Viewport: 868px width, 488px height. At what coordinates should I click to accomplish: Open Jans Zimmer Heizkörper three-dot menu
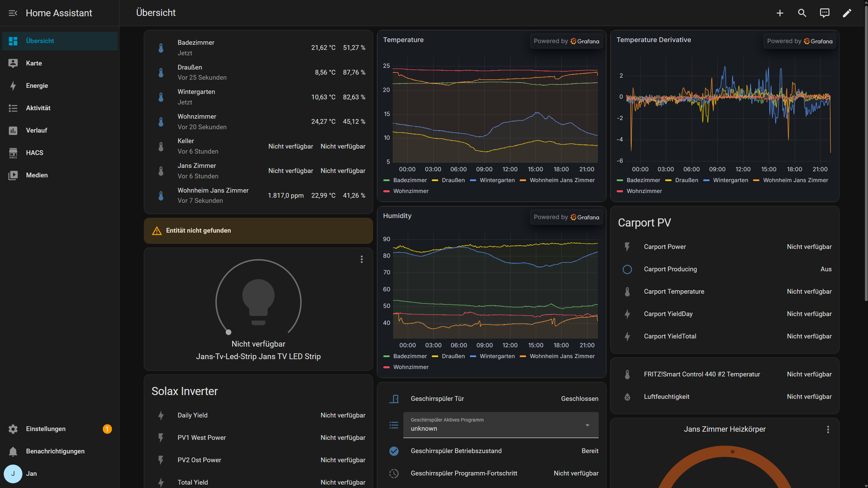pyautogui.click(x=828, y=430)
